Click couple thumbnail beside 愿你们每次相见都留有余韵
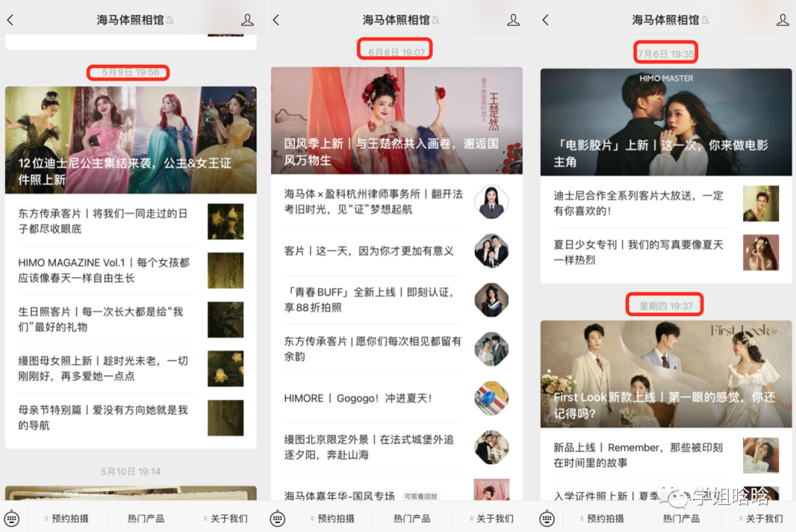Screen dimensions: 796x532 click(x=492, y=349)
